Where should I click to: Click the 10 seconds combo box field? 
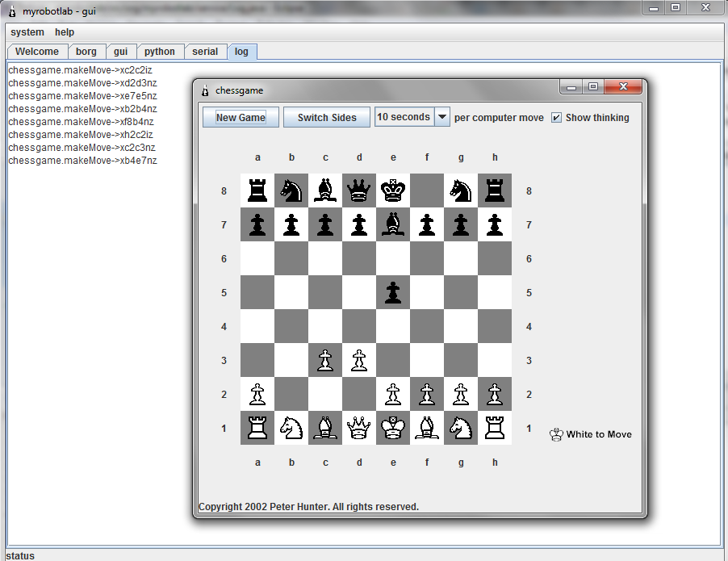pos(404,117)
